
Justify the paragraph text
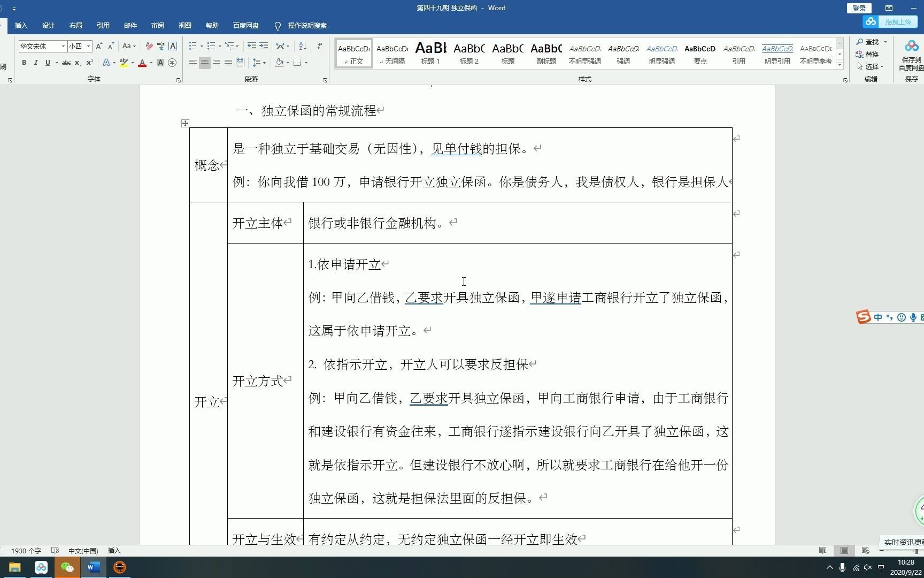(228, 63)
